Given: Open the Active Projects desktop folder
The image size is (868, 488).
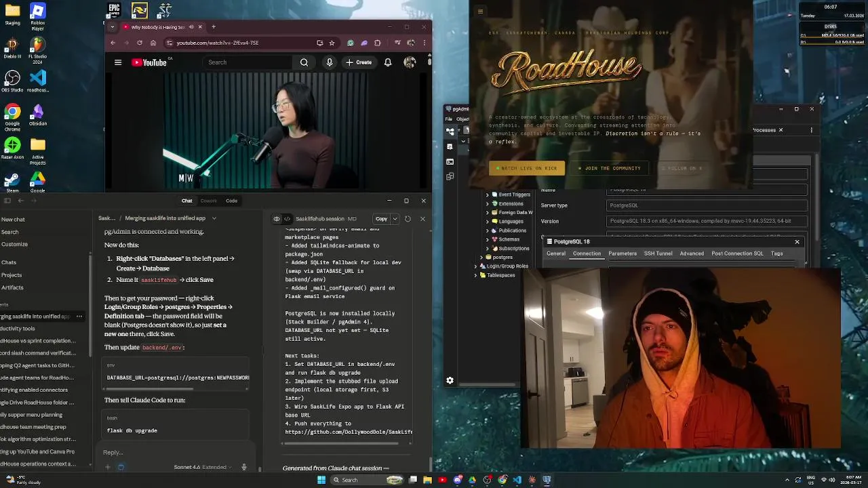Looking at the screenshot, I should (37, 152).
